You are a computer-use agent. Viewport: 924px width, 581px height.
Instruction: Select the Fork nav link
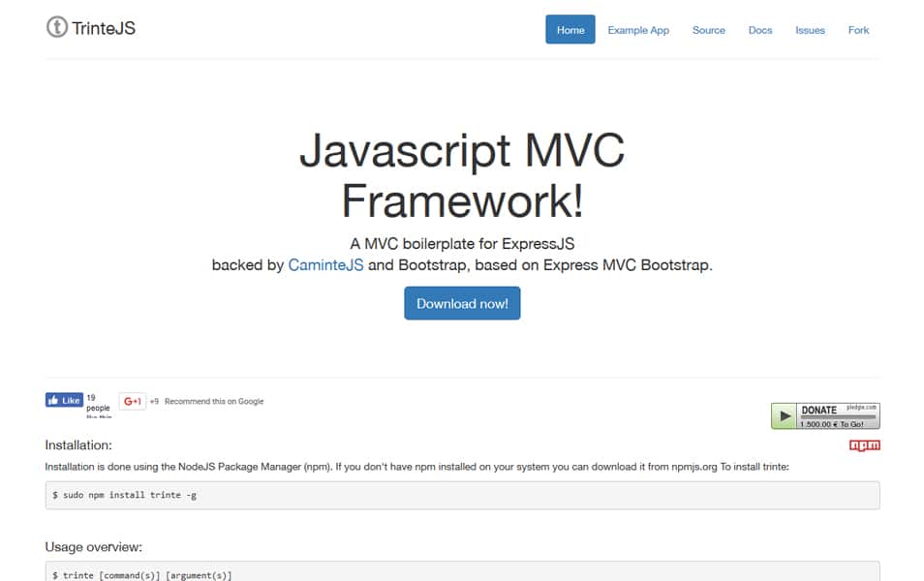click(x=858, y=30)
